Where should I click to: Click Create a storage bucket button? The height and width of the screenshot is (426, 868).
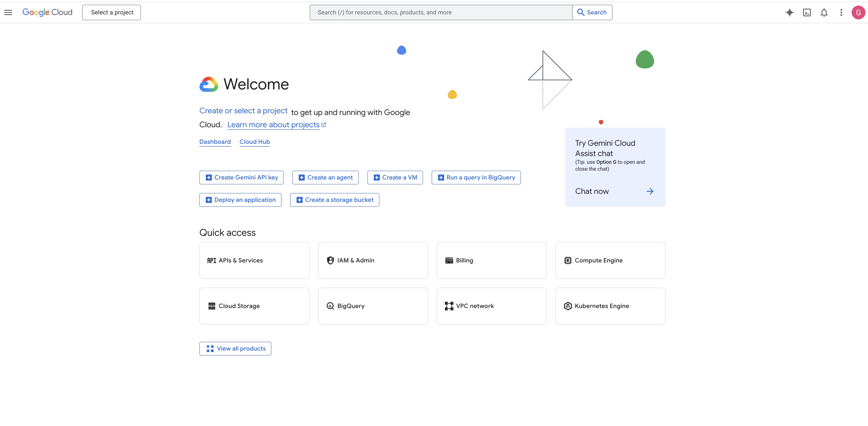pyautogui.click(x=335, y=200)
